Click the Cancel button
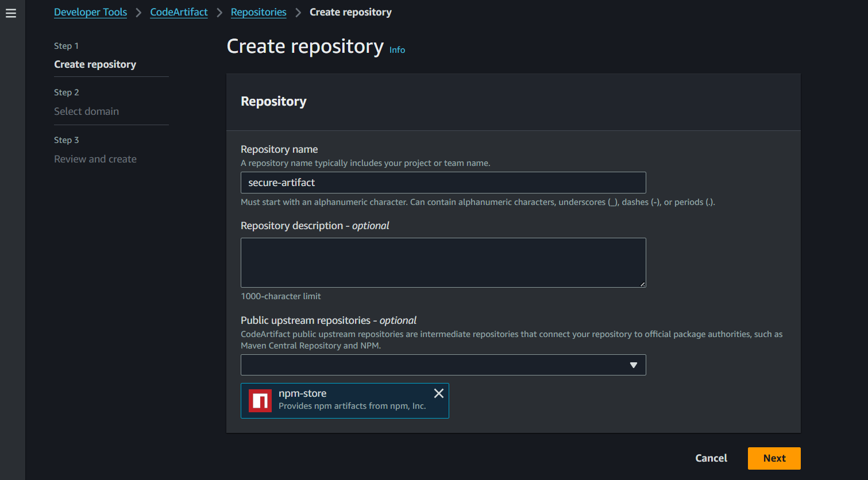868x480 pixels. 711,458
